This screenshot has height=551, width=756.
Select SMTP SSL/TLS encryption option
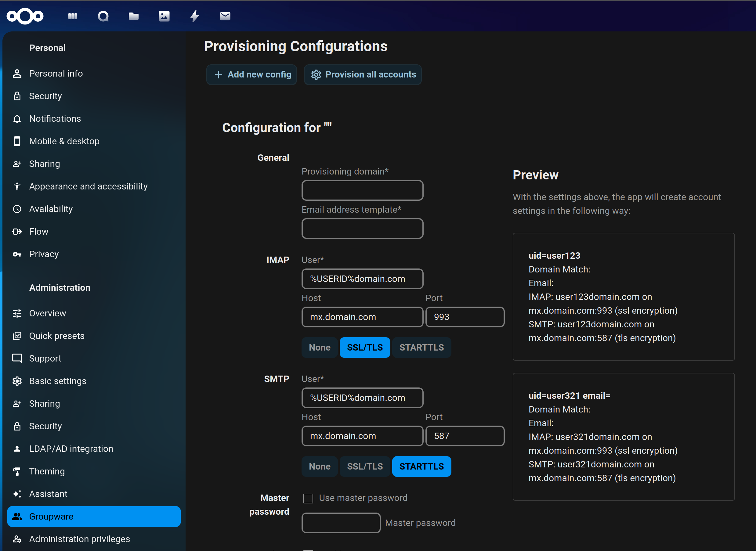click(x=365, y=466)
